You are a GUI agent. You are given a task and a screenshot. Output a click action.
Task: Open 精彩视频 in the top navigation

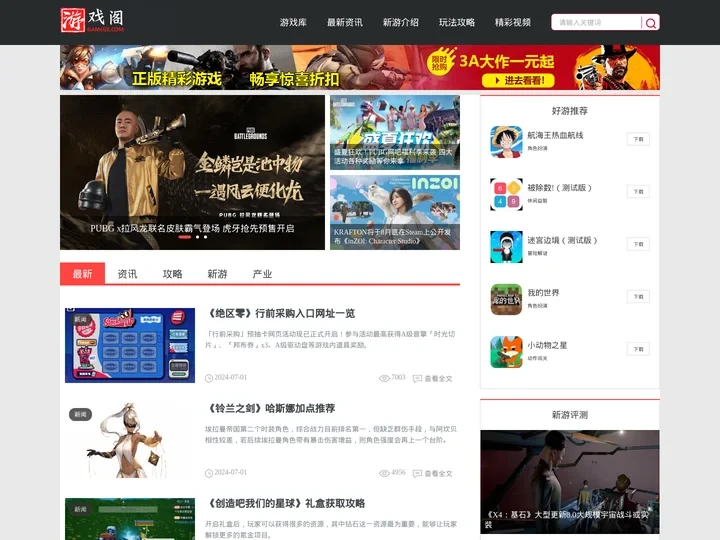[512, 22]
